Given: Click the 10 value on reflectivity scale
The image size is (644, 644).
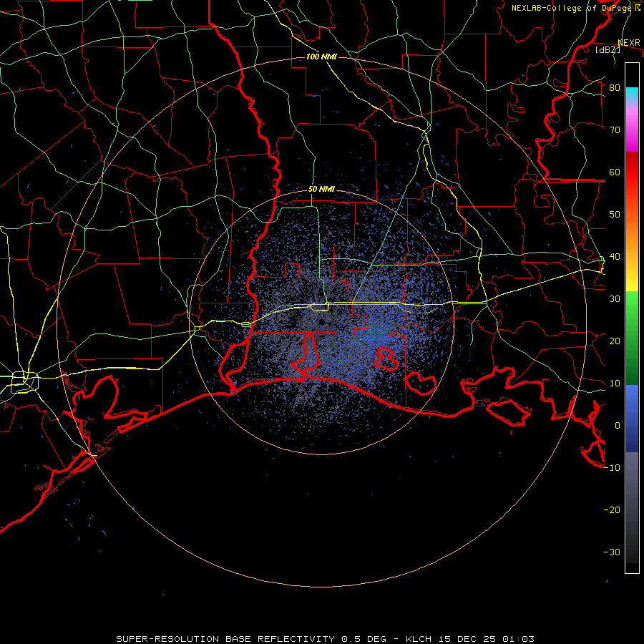Looking at the screenshot, I should (x=615, y=384).
